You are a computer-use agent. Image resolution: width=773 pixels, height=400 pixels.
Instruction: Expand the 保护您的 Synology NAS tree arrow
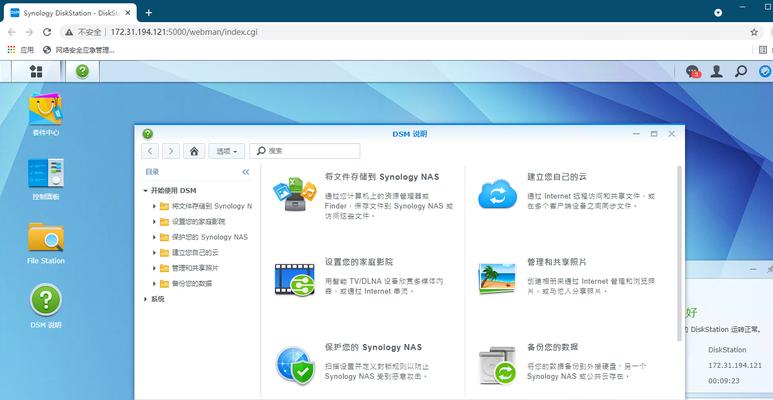click(154, 237)
